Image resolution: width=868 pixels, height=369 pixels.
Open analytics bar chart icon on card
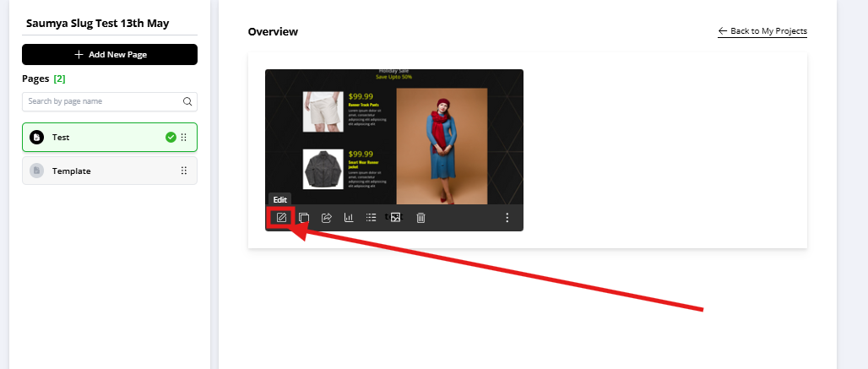(x=349, y=217)
